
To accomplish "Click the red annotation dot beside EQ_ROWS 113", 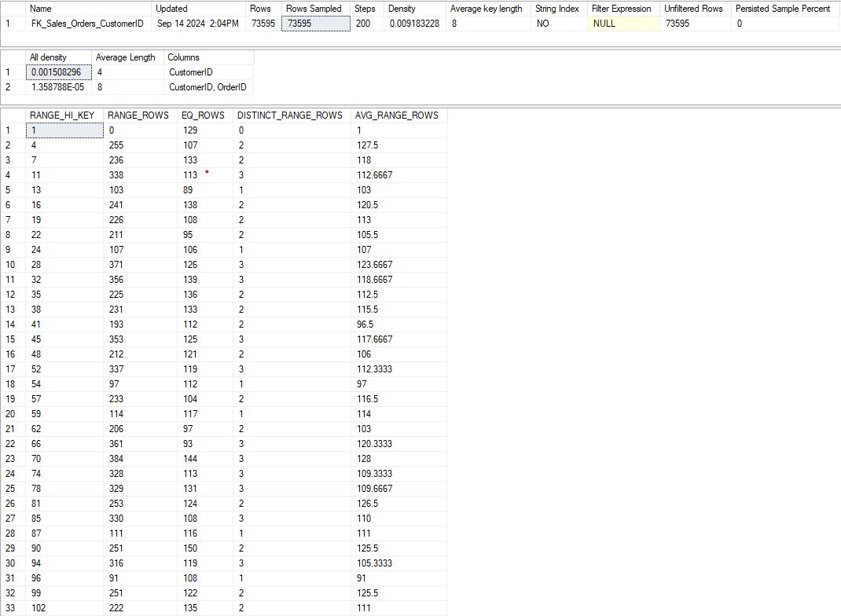I will point(207,171).
